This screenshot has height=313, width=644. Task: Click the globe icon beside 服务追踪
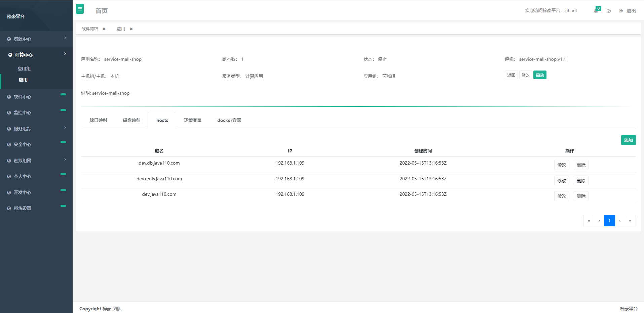[x=9, y=129]
